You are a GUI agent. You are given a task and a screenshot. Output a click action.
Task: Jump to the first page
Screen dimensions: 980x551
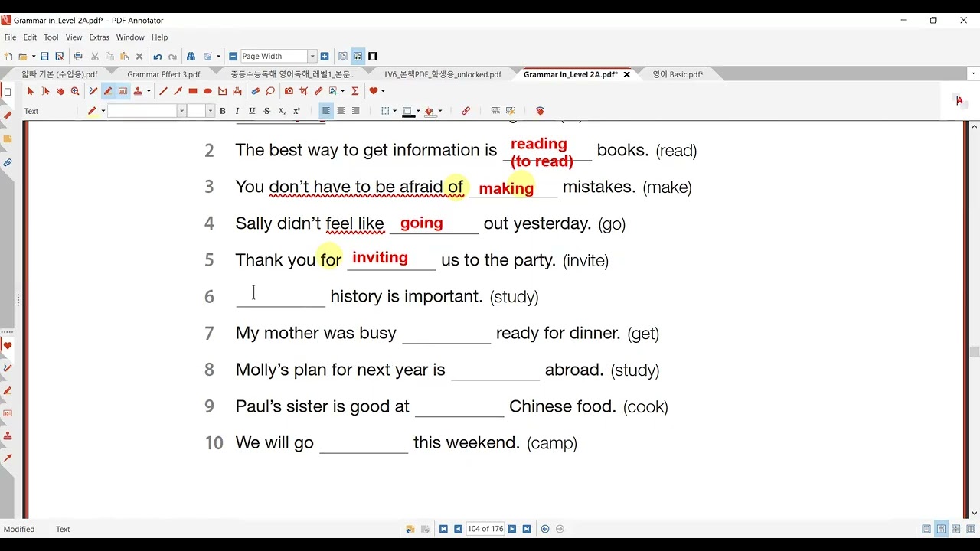tap(443, 529)
